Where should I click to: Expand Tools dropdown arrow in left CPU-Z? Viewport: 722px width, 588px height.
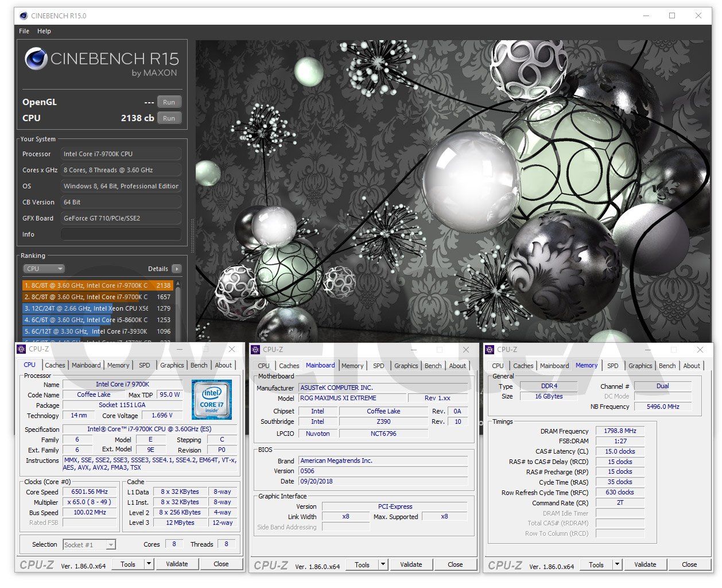tap(149, 564)
